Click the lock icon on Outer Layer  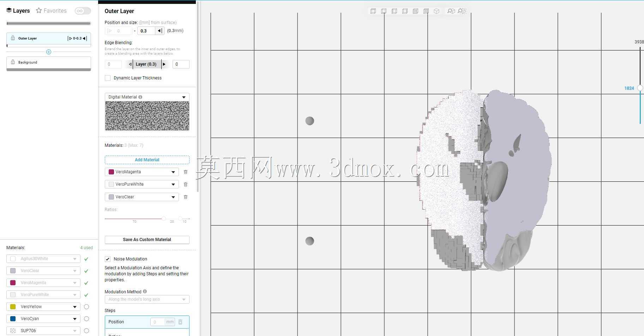[x=13, y=38]
